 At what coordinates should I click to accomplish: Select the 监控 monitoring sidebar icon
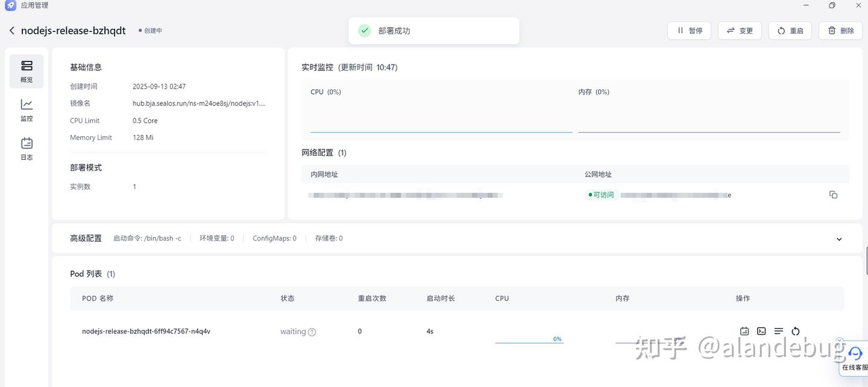tap(27, 110)
